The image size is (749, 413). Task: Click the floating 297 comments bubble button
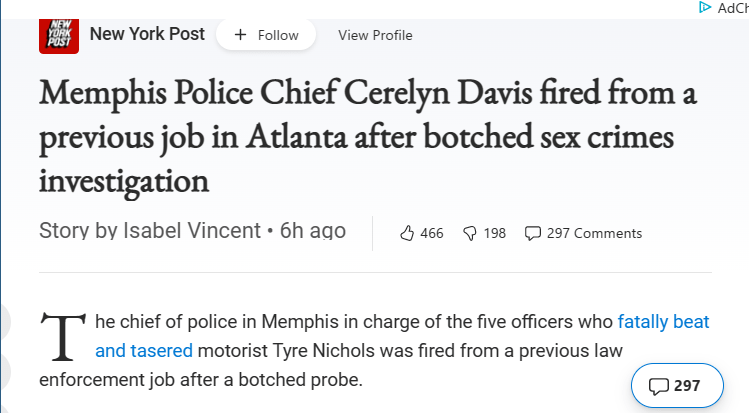pyautogui.click(x=677, y=386)
